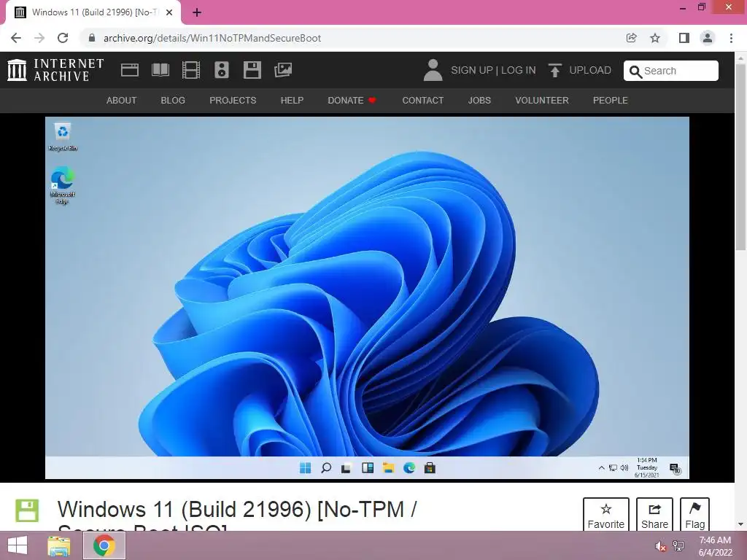
Task: Click the SIGN UP link
Action: tap(472, 71)
